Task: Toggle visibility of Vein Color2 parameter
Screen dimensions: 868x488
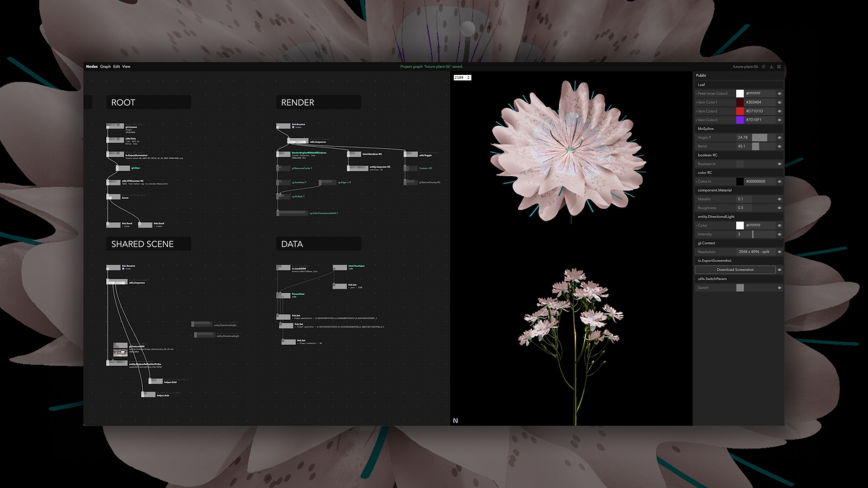Action: click(780, 111)
